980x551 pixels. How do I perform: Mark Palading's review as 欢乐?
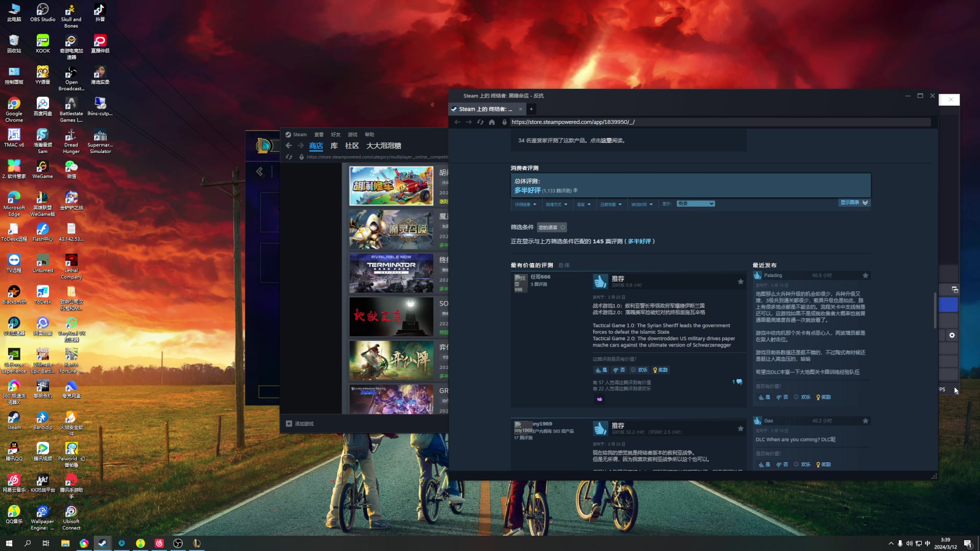click(802, 397)
